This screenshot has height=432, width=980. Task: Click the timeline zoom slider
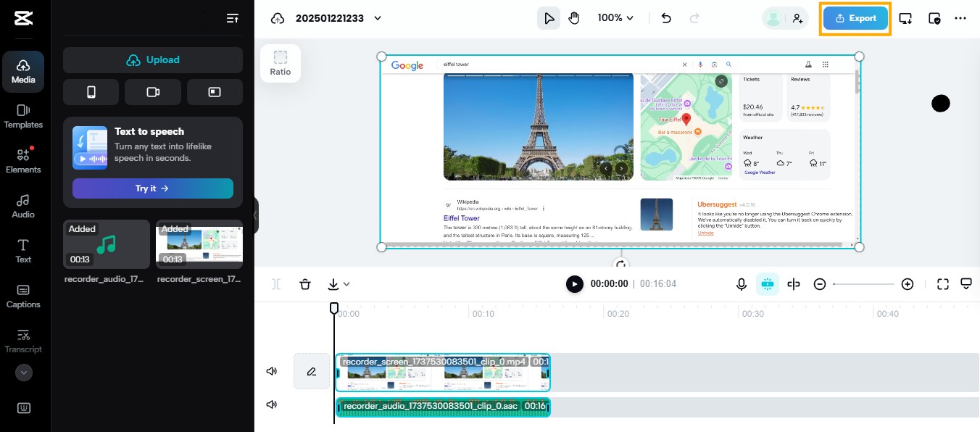[x=863, y=284]
